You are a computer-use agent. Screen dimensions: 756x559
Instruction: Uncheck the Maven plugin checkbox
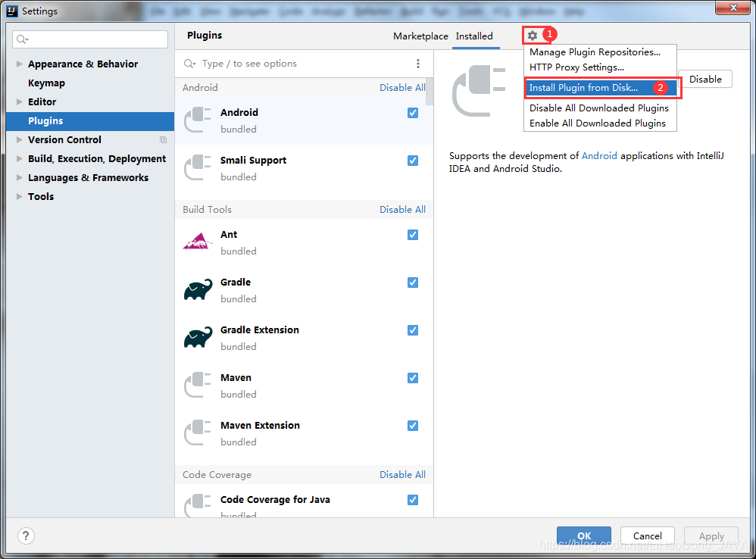[x=413, y=378]
